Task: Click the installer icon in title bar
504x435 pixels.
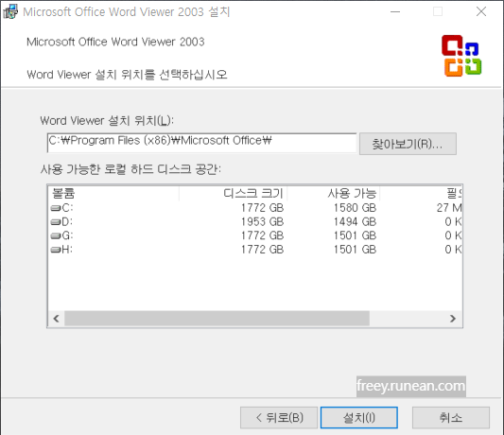Action: (x=10, y=11)
